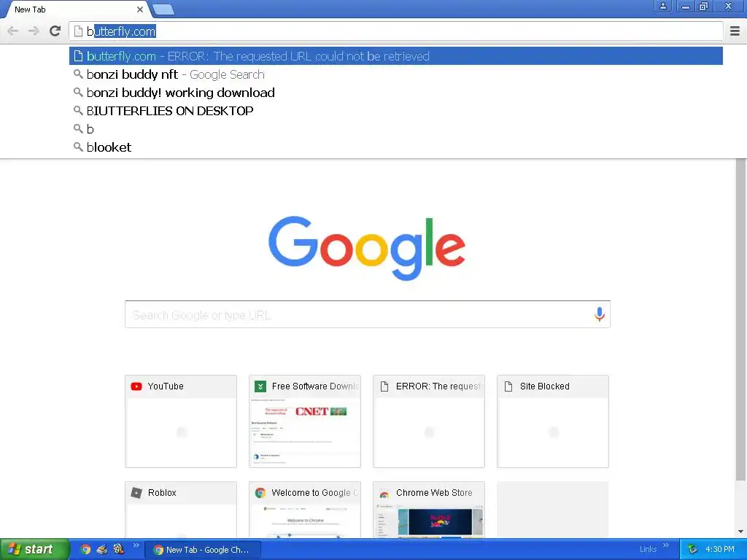Open the Chrome Web Store tile
Viewport: 747px width, 560px height.
(x=429, y=510)
